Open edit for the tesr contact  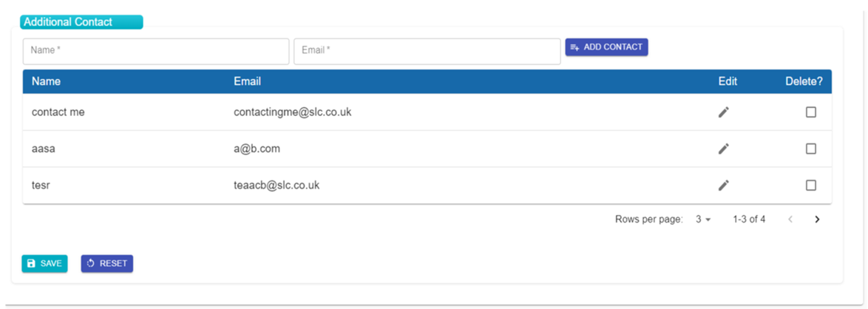724,186
